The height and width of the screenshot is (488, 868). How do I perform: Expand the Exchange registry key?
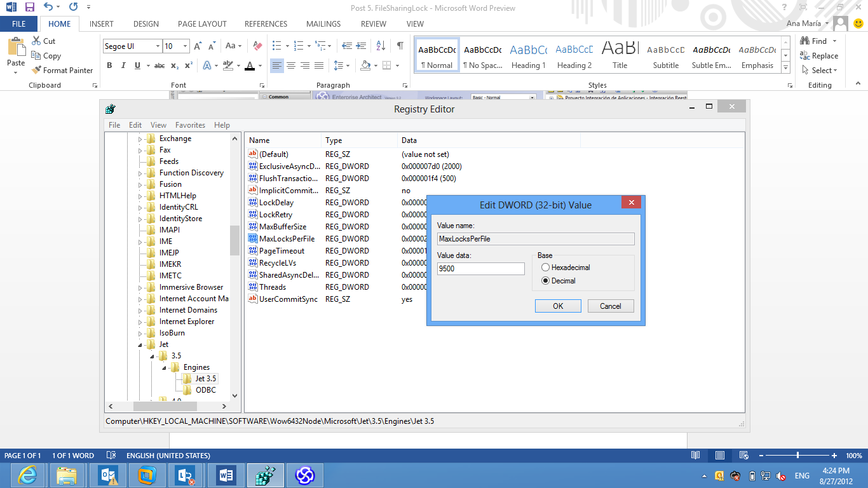(x=140, y=139)
